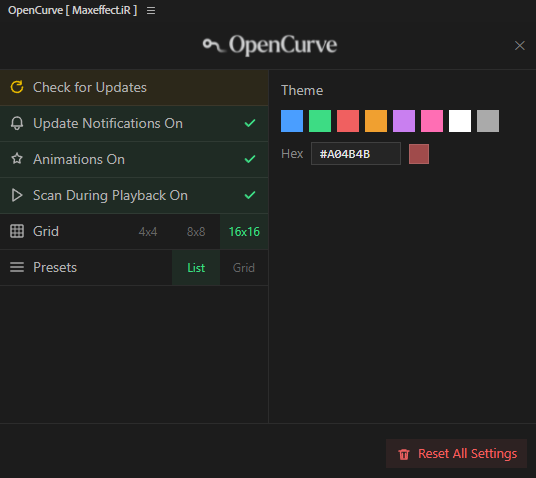This screenshot has width=536, height=478.
Task: Click the Hex label text
Action: pos(292,154)
